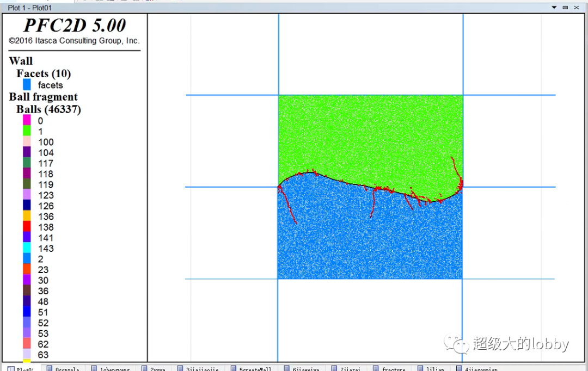The width and height of the screenshot is (588, 371).
Task: Click fragment label '126' in legend
Action: pos(46,206)
